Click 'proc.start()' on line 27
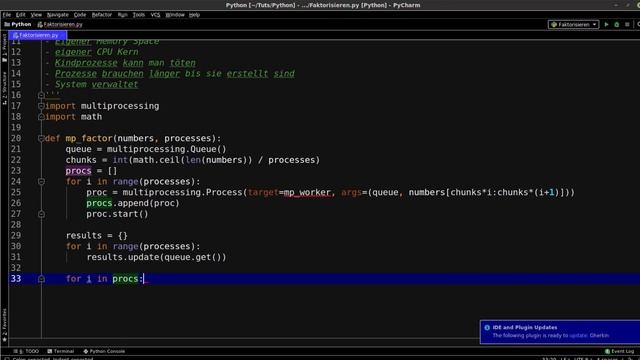Screen dimensions: 640x360 click(x=117, y=214)
